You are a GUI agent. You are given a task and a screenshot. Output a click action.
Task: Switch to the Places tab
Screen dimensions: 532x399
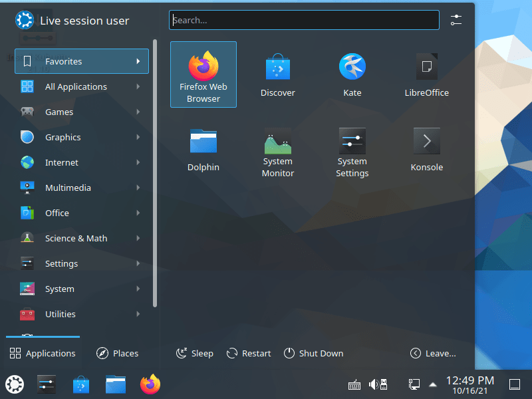tap(118, 353)
